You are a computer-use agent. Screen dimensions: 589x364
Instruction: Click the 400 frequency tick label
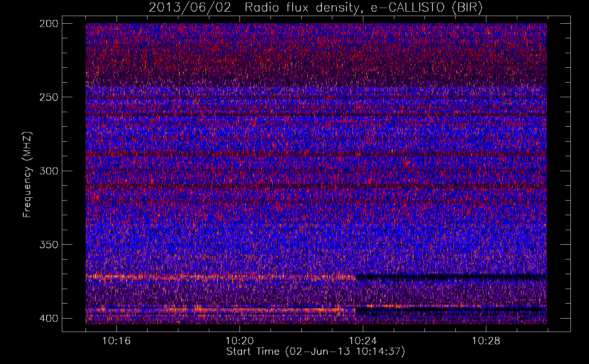point(49,318)
